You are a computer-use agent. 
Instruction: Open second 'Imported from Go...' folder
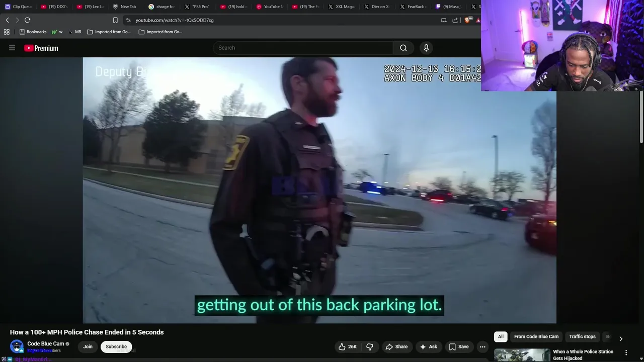(160, 32)
